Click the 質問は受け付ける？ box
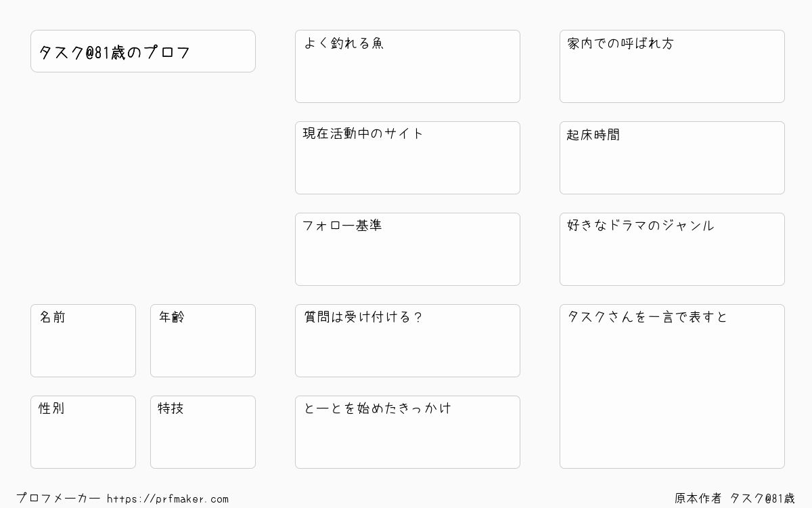 [x=407, y=341]
